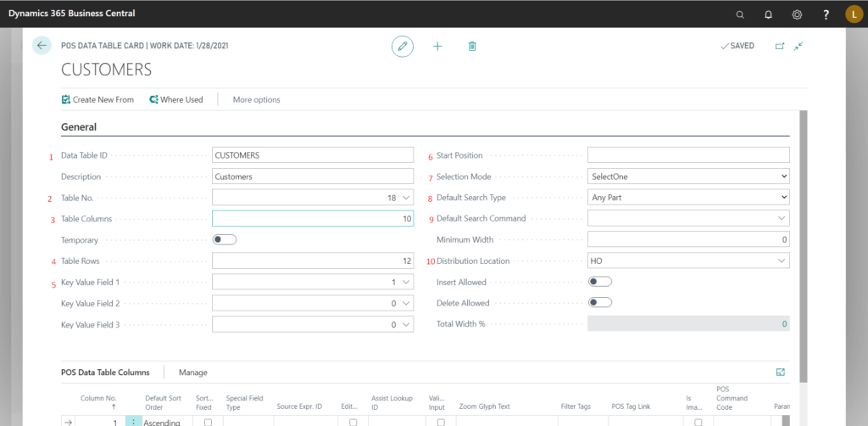868x426 pixels.
Task: Click the Start Position field
Action: pyautogui.click(x=688, y=155)
